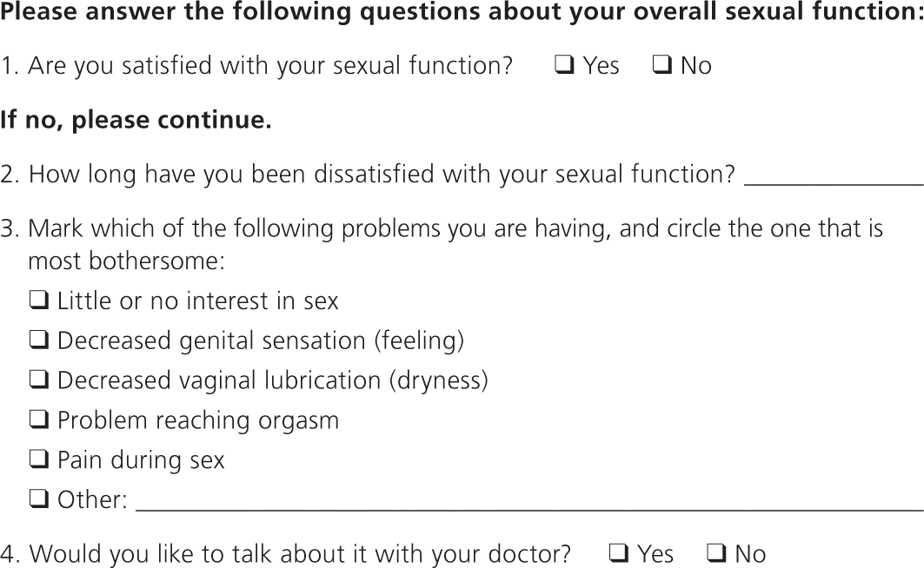The image size is (924, 568).
Task: Tick the 'Other' problem checkbox
Action: [39, 500]
